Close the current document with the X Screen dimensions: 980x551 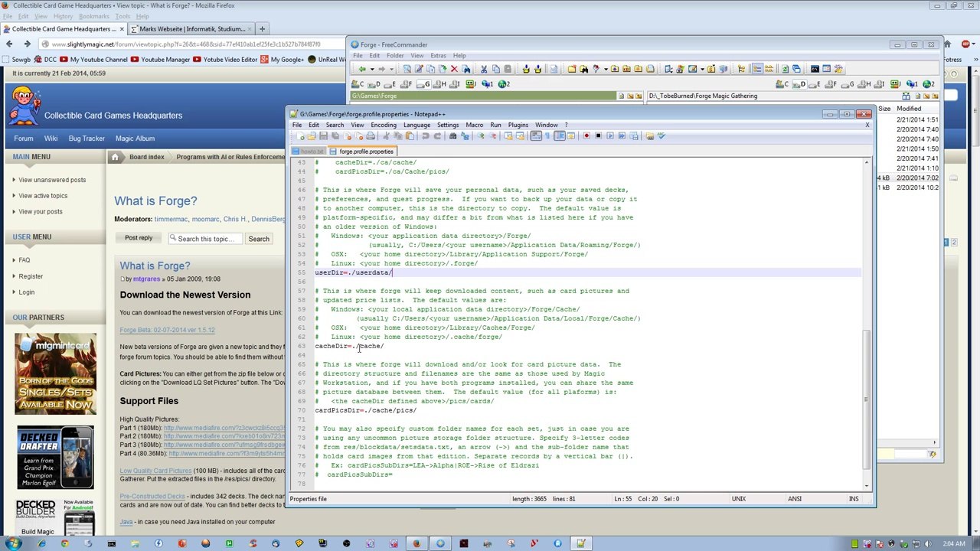pos(867,125)
